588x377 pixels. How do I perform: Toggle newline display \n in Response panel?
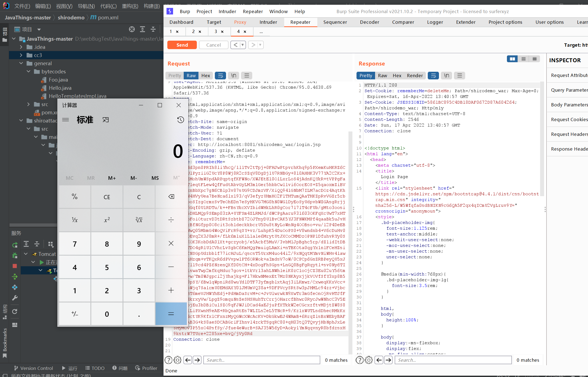point(446,76)
